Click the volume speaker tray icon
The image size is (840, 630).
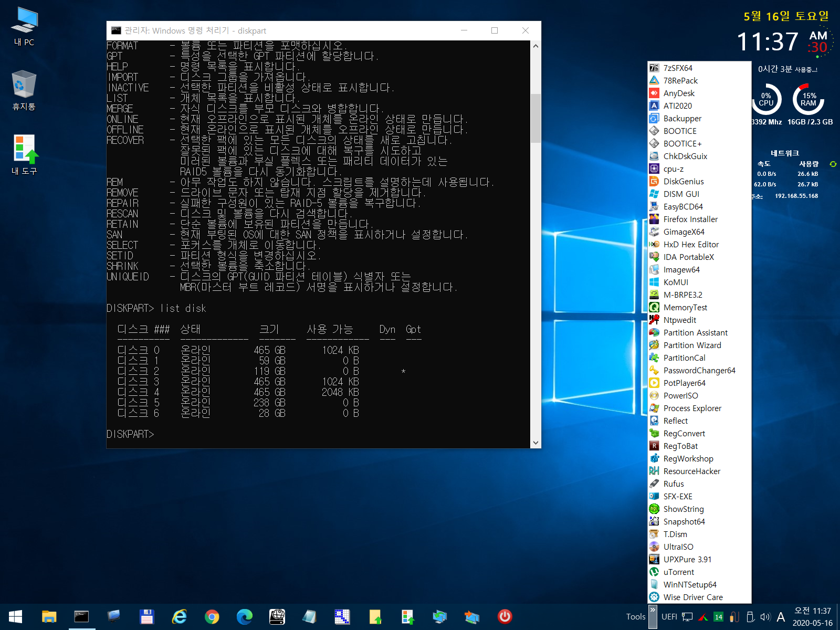click(765, 617)
